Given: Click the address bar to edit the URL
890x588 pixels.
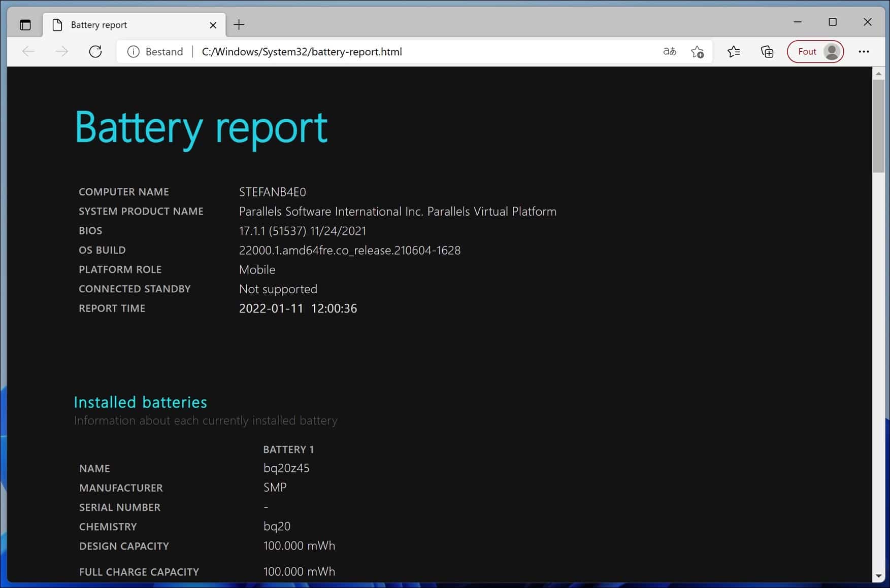Looking at the screenshot, I should pyautogui.click(x=355, y=51).
